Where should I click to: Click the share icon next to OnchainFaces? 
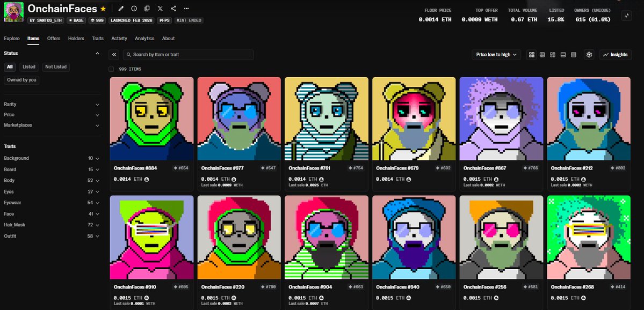(173, 9)
